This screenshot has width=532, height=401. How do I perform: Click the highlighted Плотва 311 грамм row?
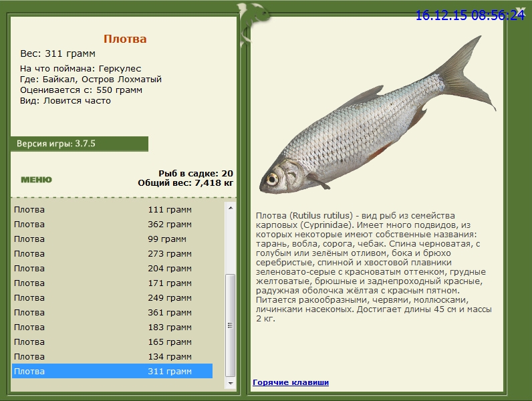112,371
